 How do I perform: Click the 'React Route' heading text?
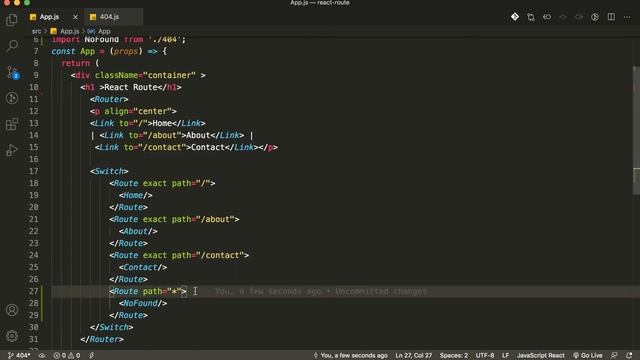[x=131, y=87]
